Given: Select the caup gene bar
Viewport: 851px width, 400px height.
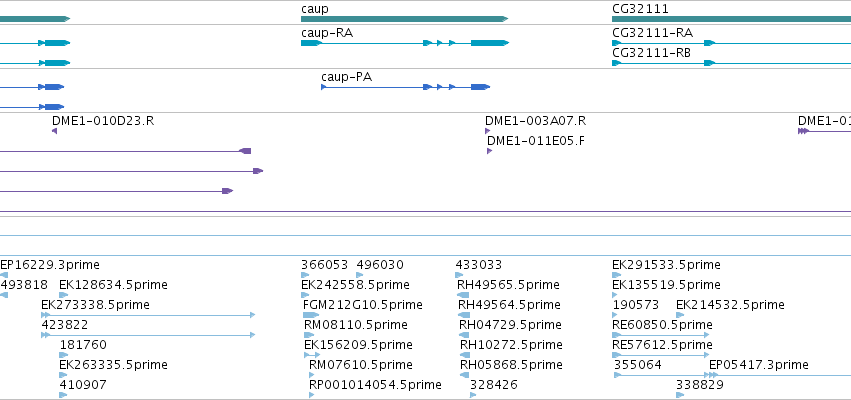Looking at the screenshot, I should coord(404,19).
